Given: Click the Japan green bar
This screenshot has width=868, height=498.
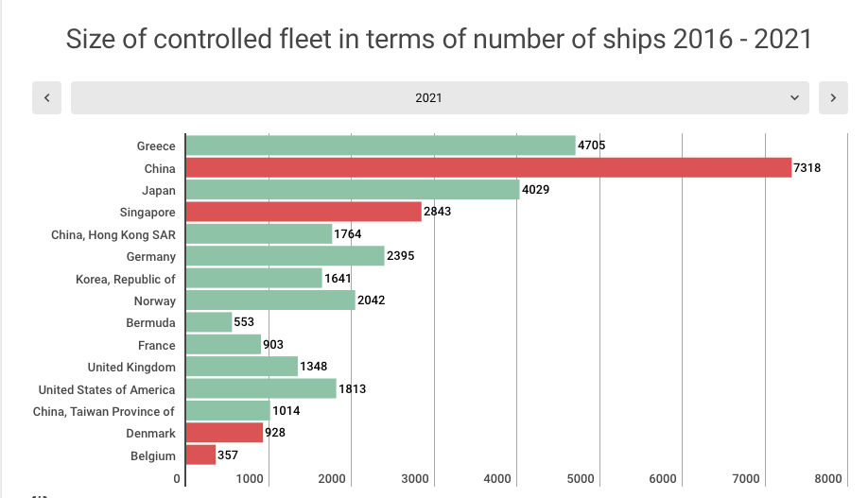Looking at the screenshot, I should (352, 190).
